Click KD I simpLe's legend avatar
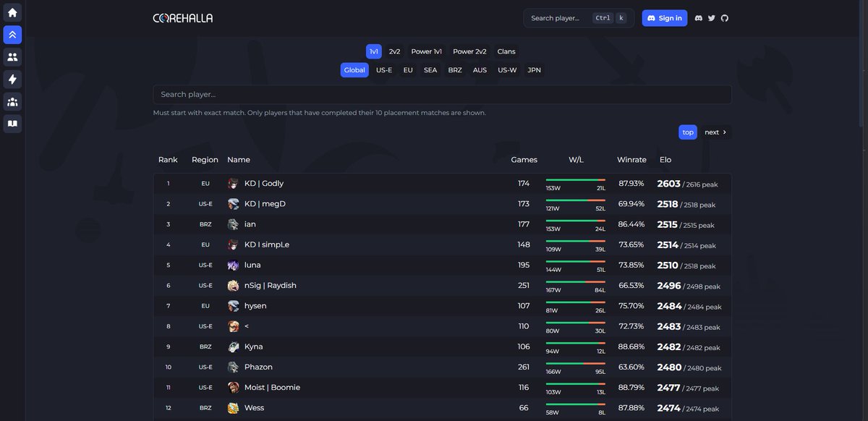Screen dimensions: 868x421 [x=233, y=244]
